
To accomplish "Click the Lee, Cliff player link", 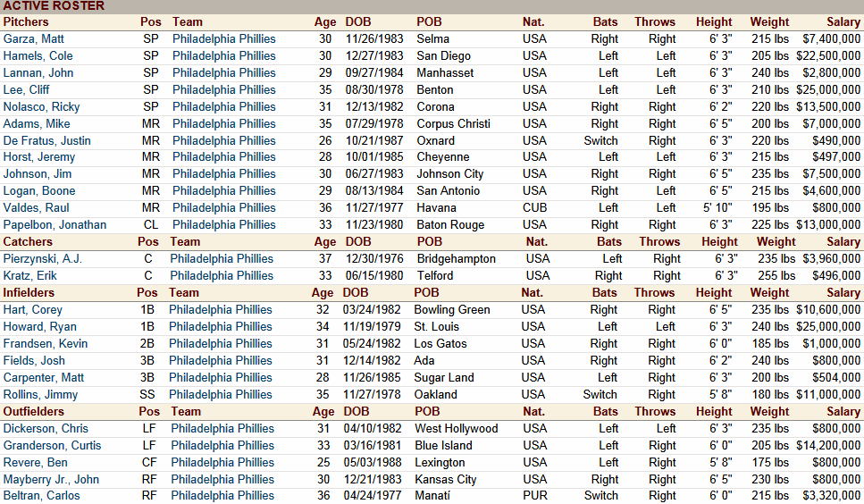I will [27, 90].
